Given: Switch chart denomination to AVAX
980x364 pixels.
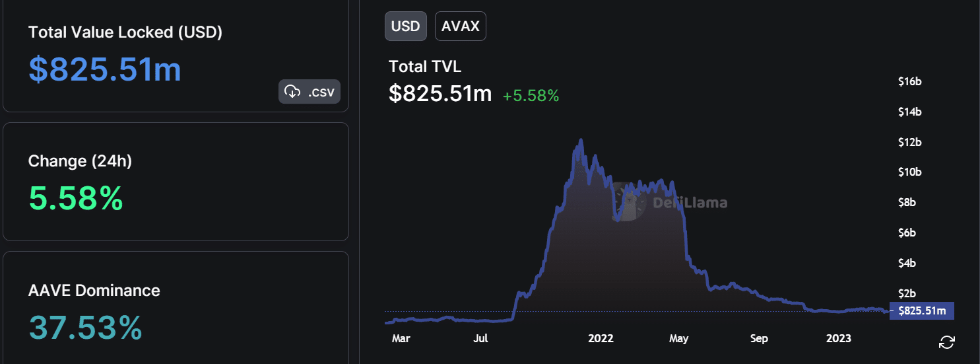Looking at the screenshot, I should [461, 26].
